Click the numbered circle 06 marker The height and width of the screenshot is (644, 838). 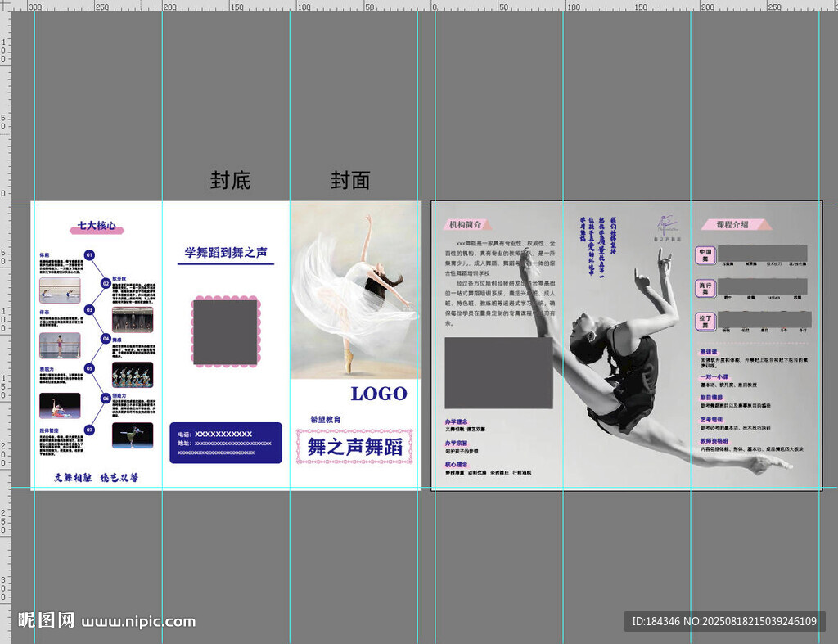coord(106,399)
